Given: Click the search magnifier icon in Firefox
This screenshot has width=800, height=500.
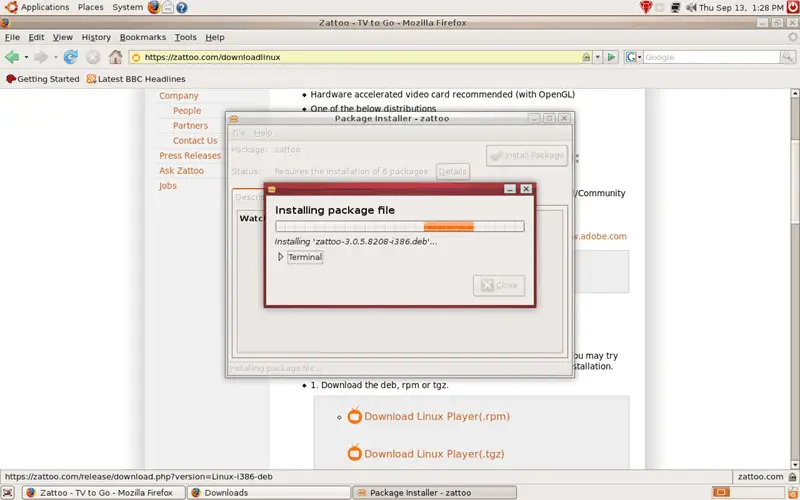Looking at the screenshot, I should pyautogui.click(x=788, y=57).
